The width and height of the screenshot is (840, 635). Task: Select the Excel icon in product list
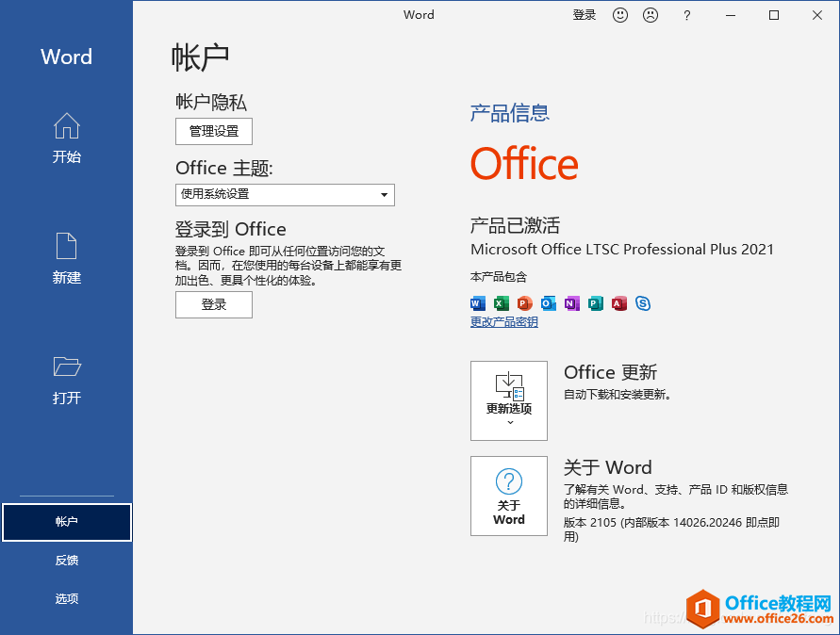click(x=501, y=303)
